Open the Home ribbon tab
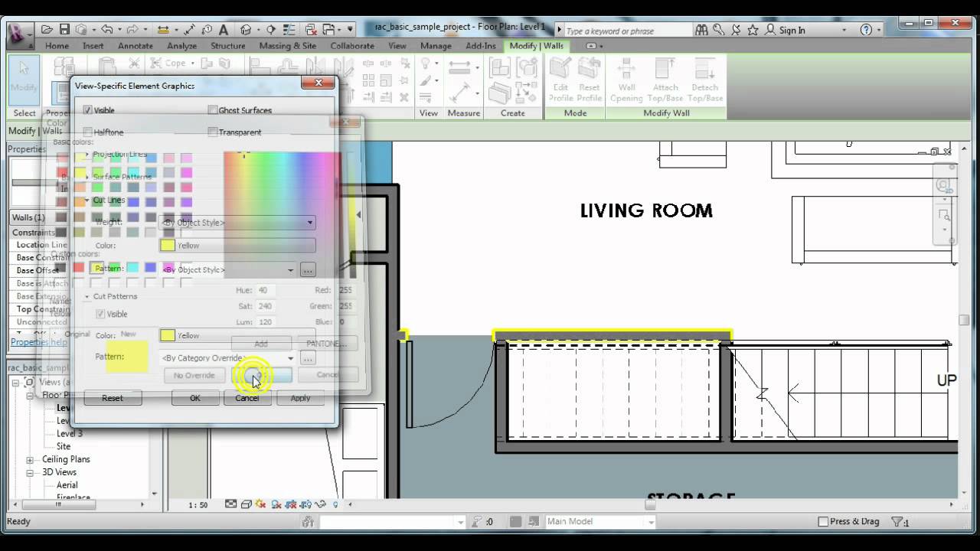This screenshot has width=980, height=551. 57,46
